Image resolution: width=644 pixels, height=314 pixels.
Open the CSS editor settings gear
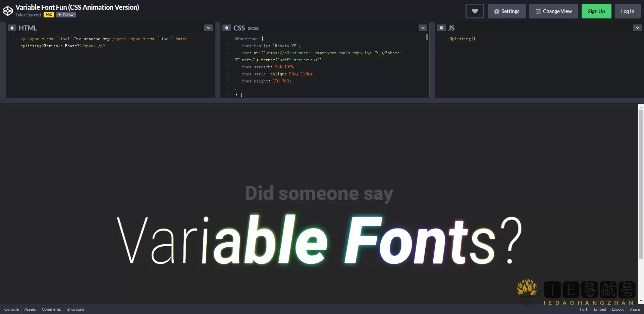click(x=227, y=28)
